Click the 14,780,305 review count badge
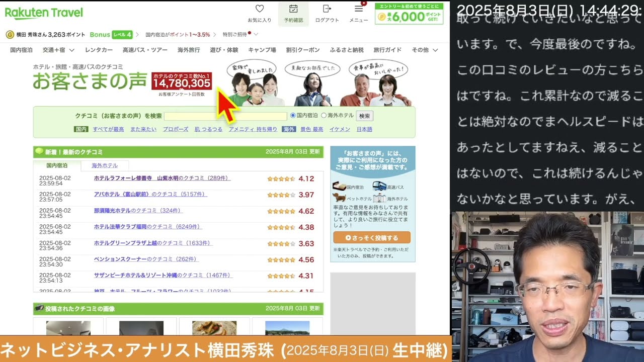This screenshot has width=644, height=362. coord(182,82)
